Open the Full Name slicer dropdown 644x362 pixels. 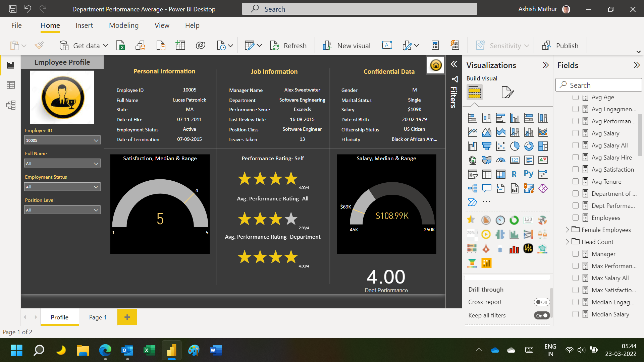click(62, 163)
